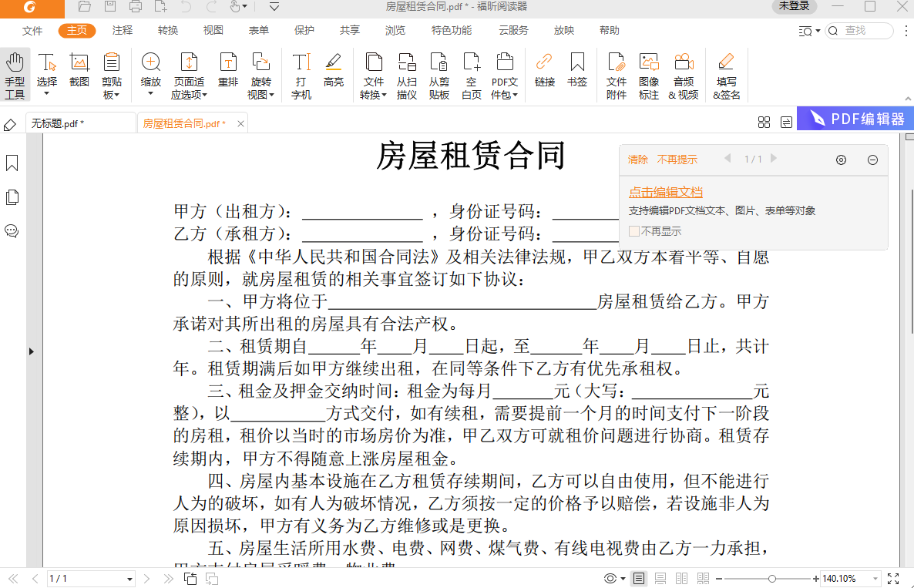Insert a blank page into the PDF
Image resolution: width=914 pixels, height=588 pixels.
471,73
